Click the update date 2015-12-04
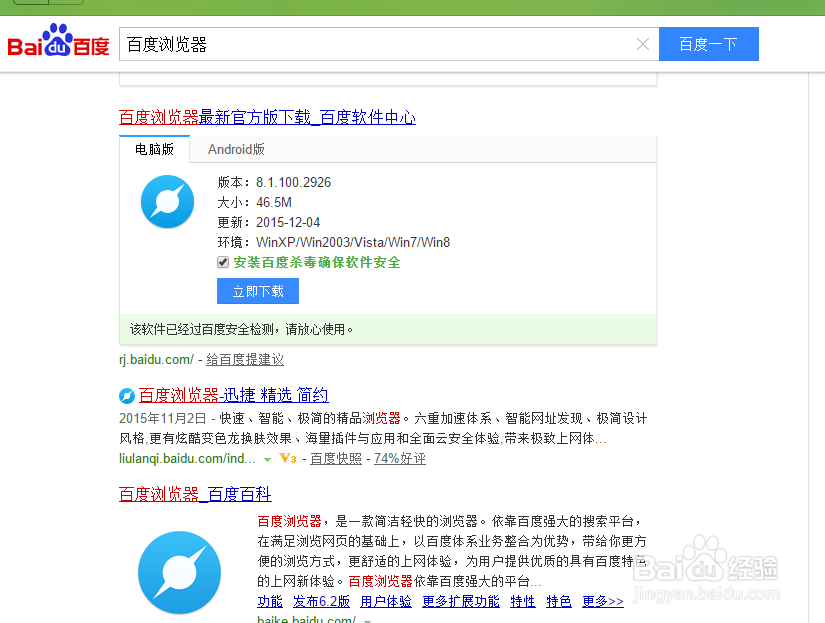The width and height of the screenshot is (825, 623). (x=288, y=223)
